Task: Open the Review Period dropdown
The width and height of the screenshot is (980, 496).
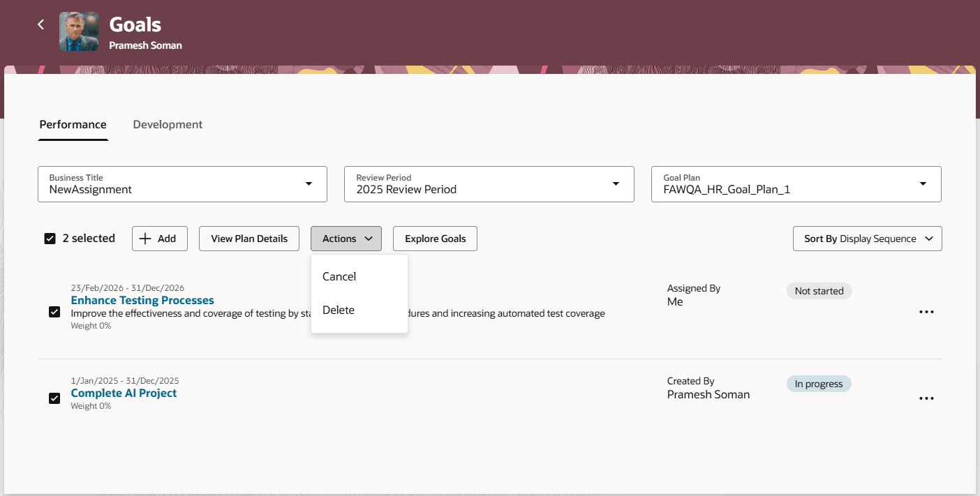Action: 615,183
